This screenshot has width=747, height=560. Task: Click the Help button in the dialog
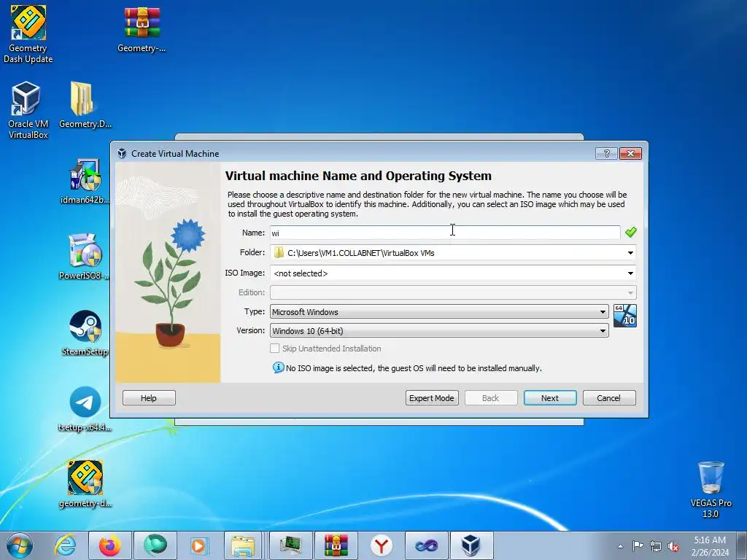pyautogui.click(x=149, y=397)
